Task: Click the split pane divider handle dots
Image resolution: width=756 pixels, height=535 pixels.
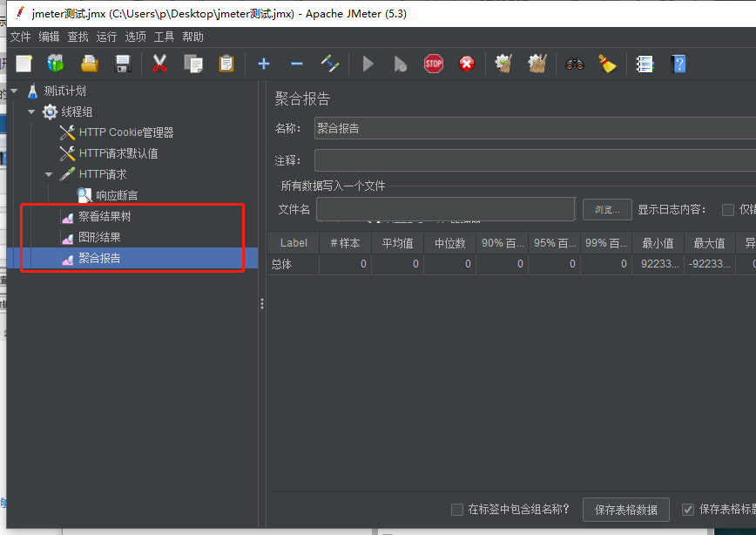Action: click(x=262, y=303)
